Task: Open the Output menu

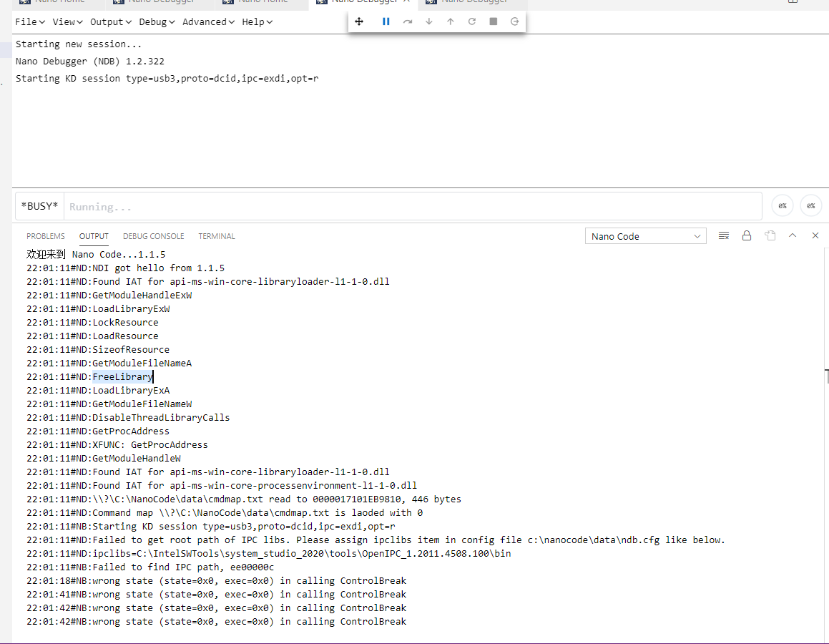Action: click(x=110, y=21)
